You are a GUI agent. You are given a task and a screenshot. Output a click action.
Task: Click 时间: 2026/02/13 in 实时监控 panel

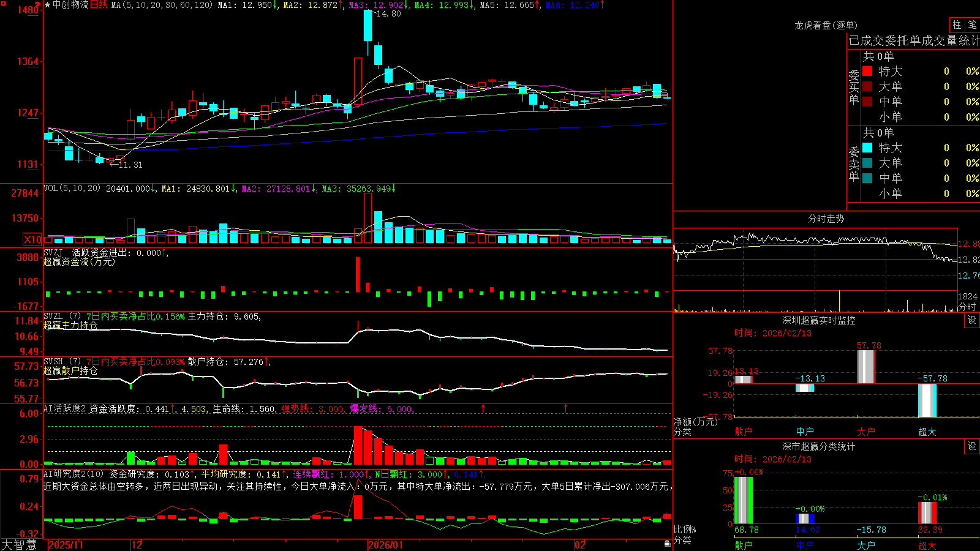point(773,333)
